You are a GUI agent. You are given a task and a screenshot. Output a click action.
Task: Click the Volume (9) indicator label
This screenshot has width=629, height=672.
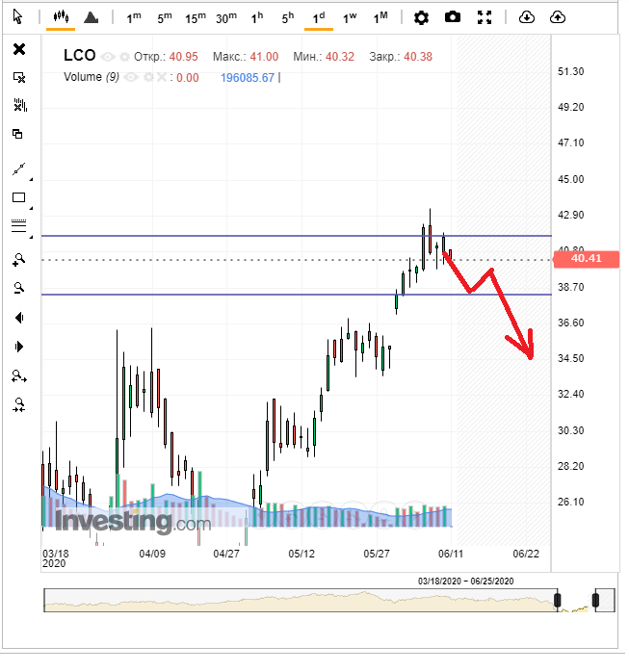[92, 77]
